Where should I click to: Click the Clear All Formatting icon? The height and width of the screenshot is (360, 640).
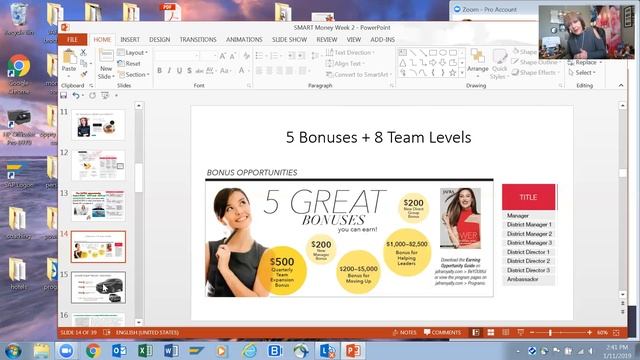click(x=246, y=56)
